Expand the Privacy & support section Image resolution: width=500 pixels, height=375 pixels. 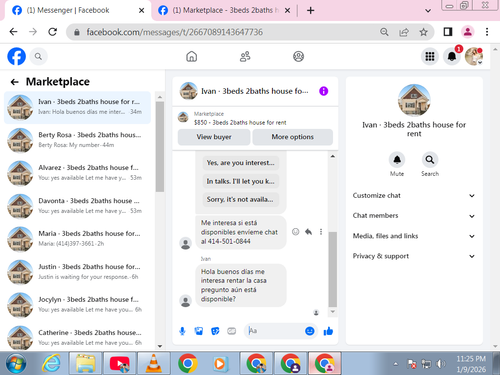tap(414, 256)
